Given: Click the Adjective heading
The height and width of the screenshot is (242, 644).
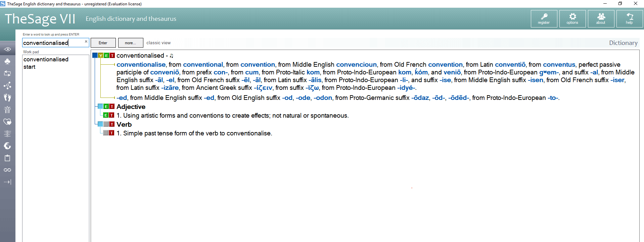Looking at the screenshot, I should click(x=131, y=107).
